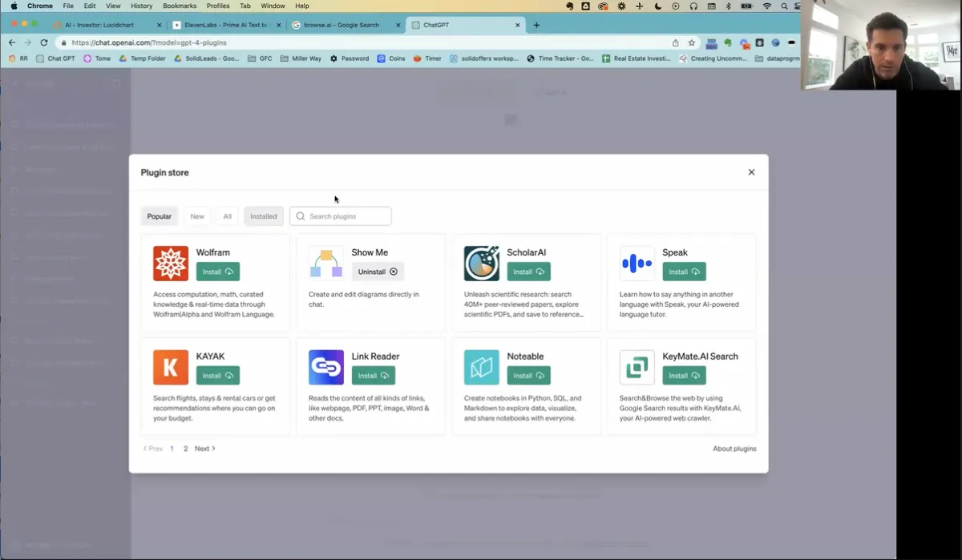Open the Time Tracker bookmark
The image size is (962, 560).
(560, 58)
